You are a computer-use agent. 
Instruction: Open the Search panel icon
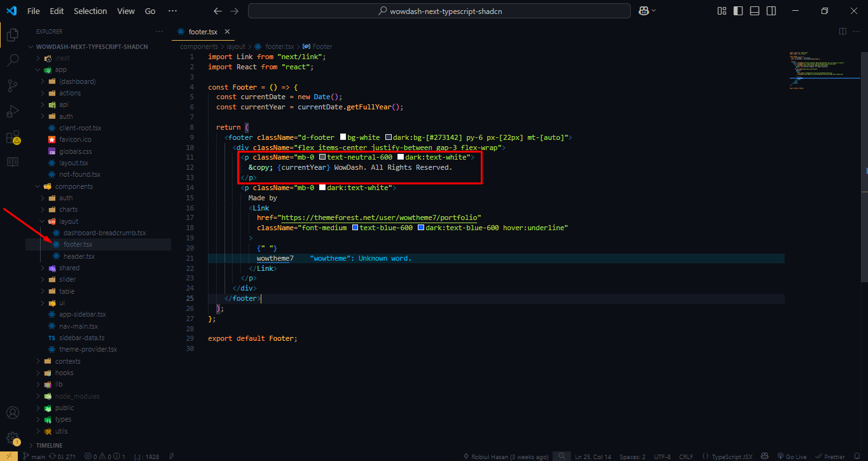pos(12,60)
